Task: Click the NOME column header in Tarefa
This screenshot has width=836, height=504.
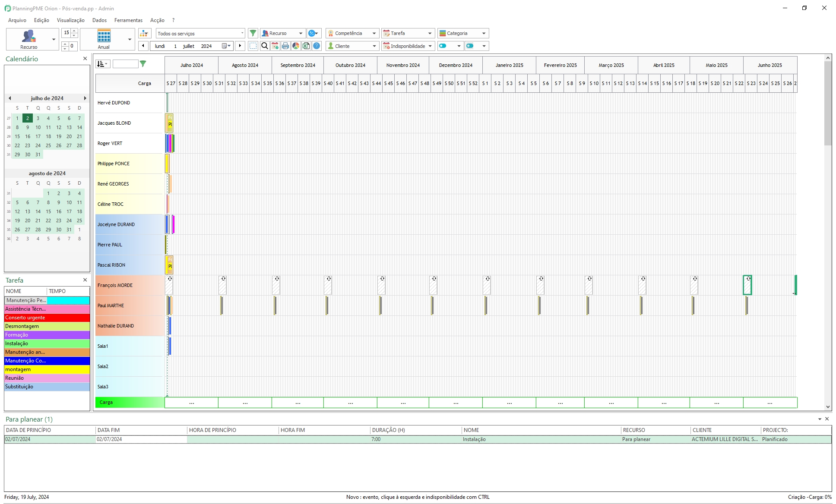Action: [25, 291]
